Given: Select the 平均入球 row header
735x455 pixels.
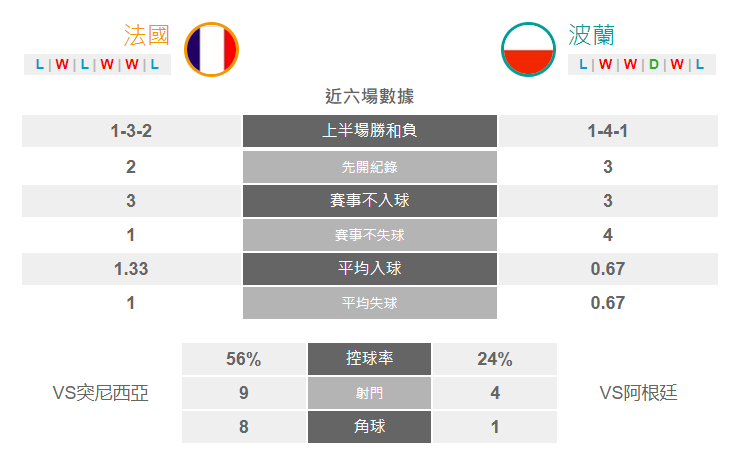Looking at the screenshot, I should (370, 269).
